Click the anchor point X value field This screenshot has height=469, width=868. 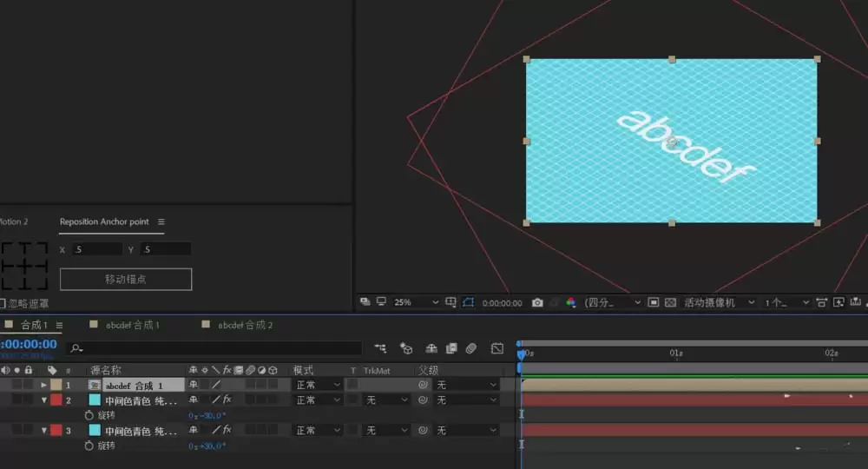(x=97, y=250)
